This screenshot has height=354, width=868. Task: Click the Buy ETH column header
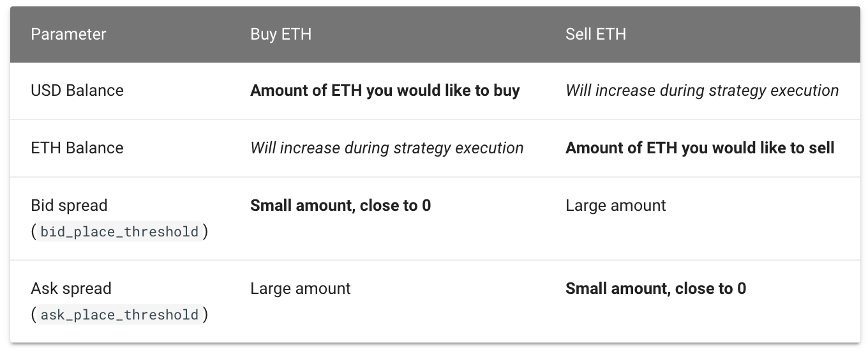tap(281, 34)
